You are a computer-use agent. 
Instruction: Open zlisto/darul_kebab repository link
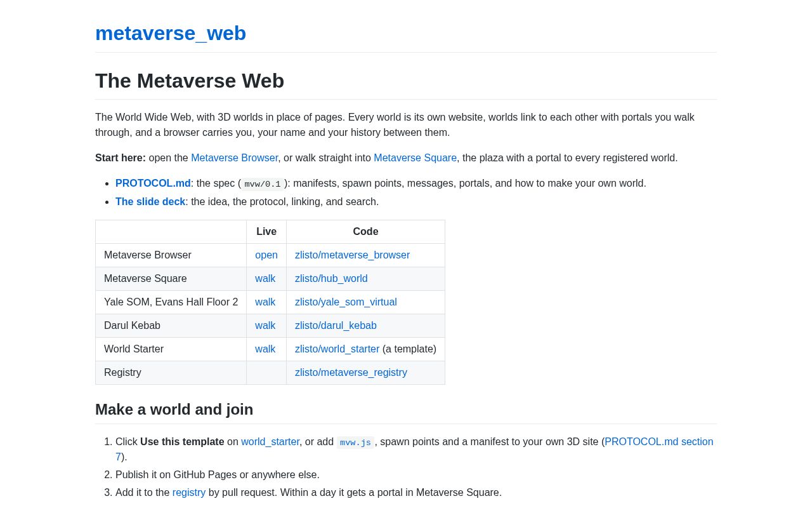tap(336, 325)
